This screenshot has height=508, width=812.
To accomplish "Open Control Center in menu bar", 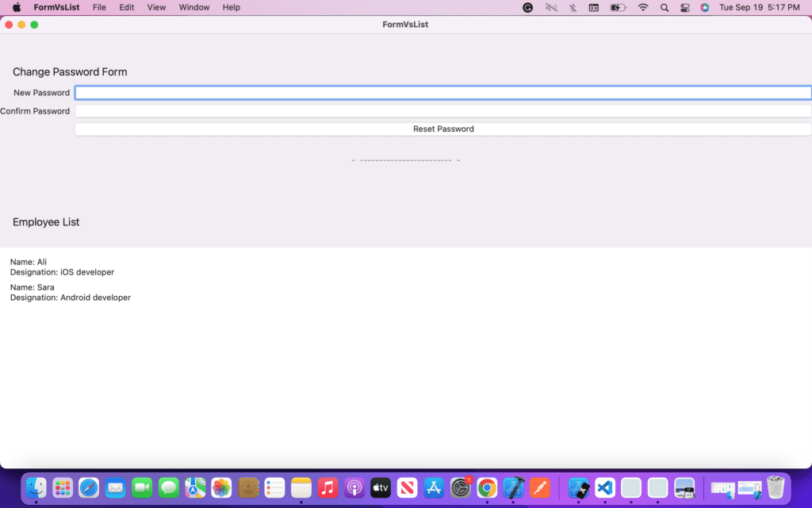I will [684, 7].
